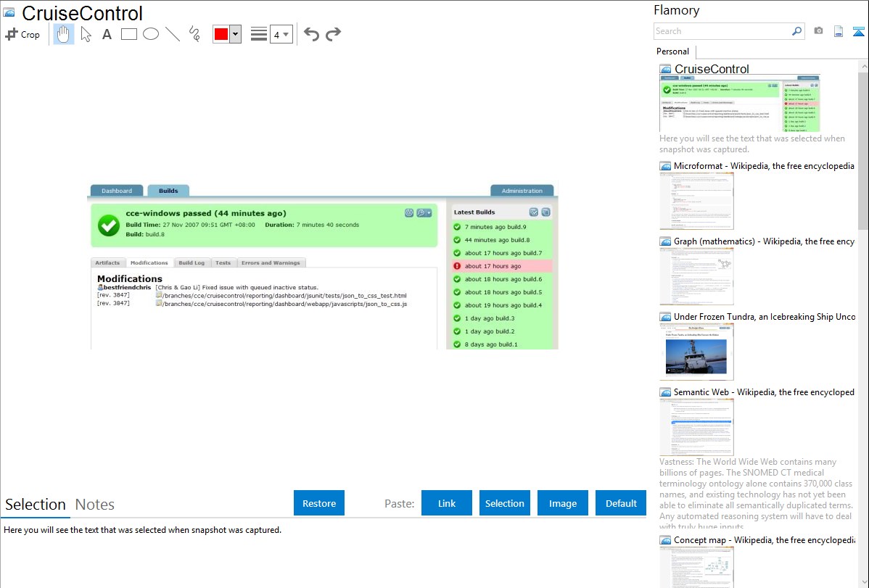Click the search magnifier icon
Viewport: 869px width, 588px height.
click(x=796, y=31)
